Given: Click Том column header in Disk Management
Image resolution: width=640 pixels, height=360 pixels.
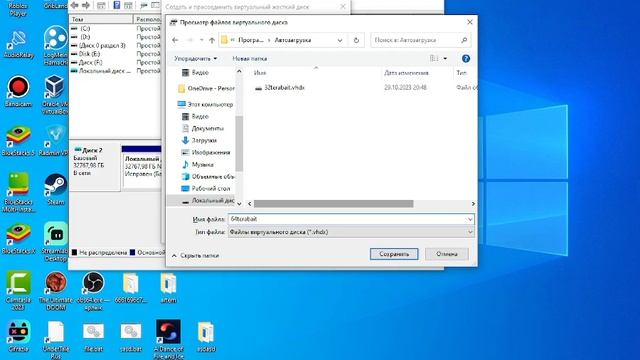Looking at the screenshot, I should 101,19.
